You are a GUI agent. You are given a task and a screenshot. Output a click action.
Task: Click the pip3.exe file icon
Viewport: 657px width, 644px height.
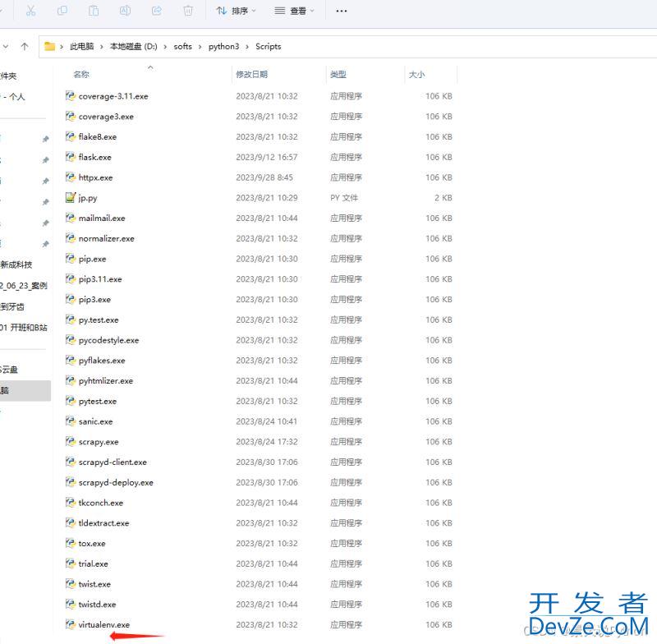point(71,299)
